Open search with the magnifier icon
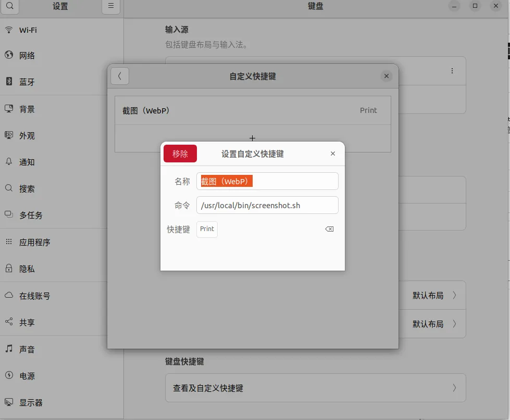Screen dimensions: 510x420 [x=9, y=6]
